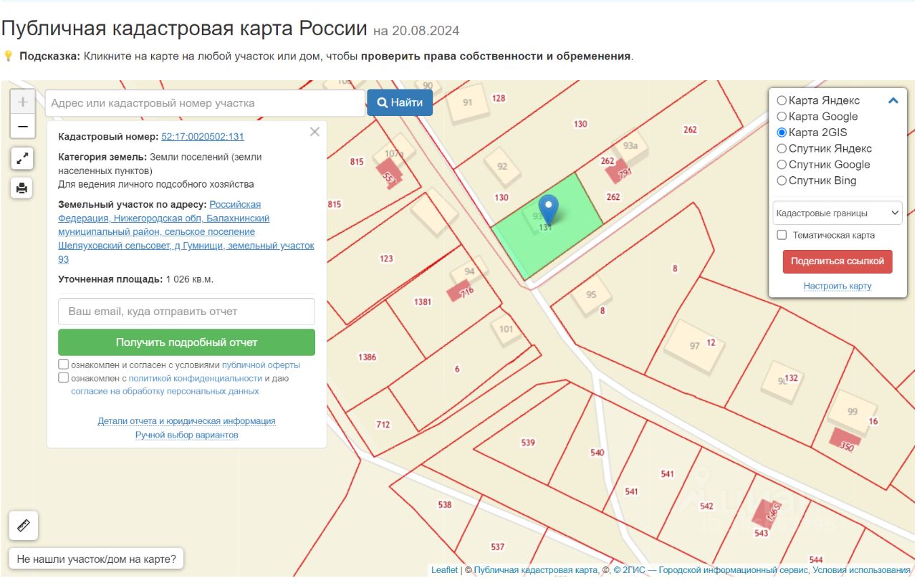Click building 97 on the map
917x588 pixels.
point(695,346)
